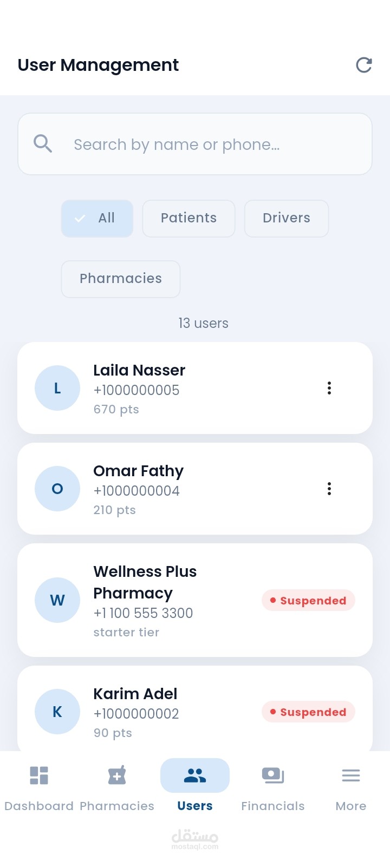390x868 pixels.
Task: Select the Drivers filter chip
Action: coord(287,219)
